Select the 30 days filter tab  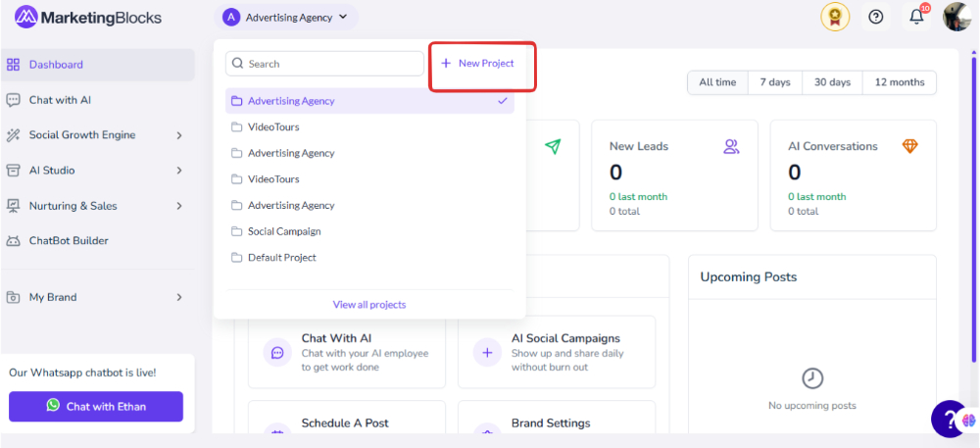tap(832, 82)
